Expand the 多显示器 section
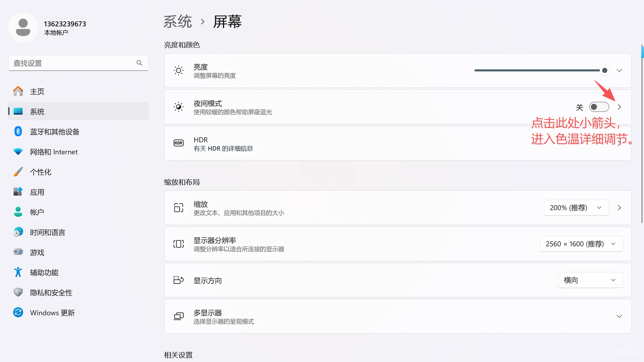This screenshot has width=644, height=362. pos(619,316)
